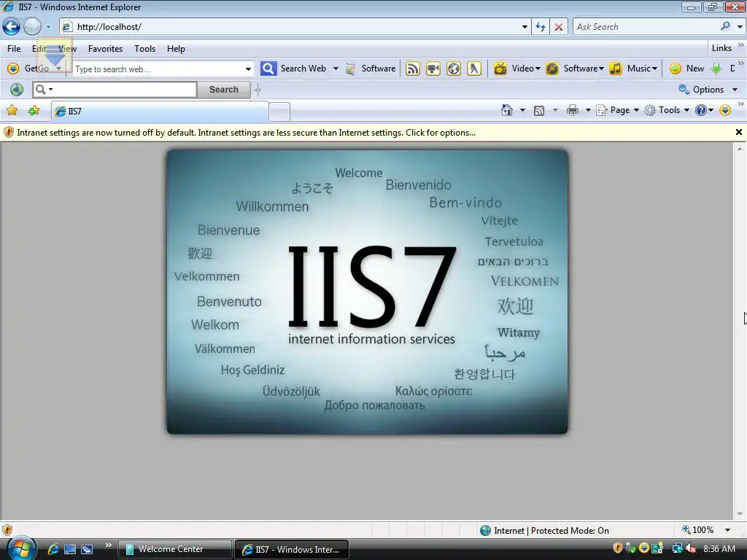This screenshot has height=560, width=747.
Task: Open the Search Web dropdown arrow
Action: click(x=336, y=69)
